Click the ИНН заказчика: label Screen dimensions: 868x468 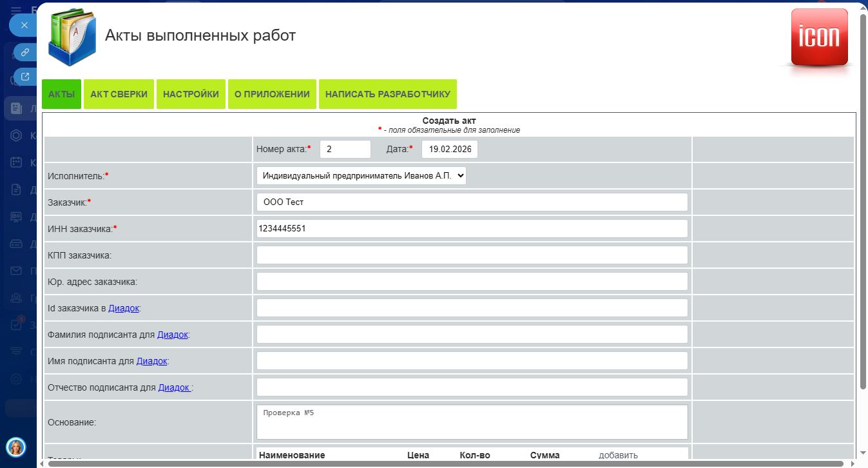[82, 228]
